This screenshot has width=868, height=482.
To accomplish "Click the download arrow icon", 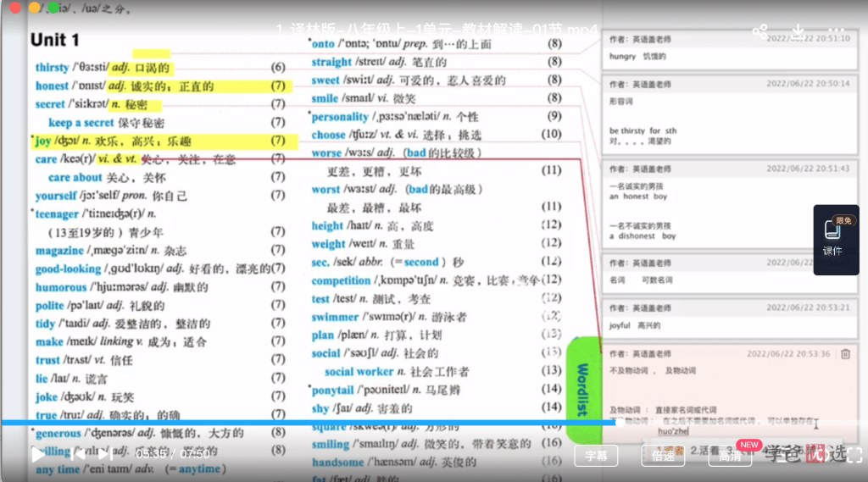I will [x=798, y=31].
